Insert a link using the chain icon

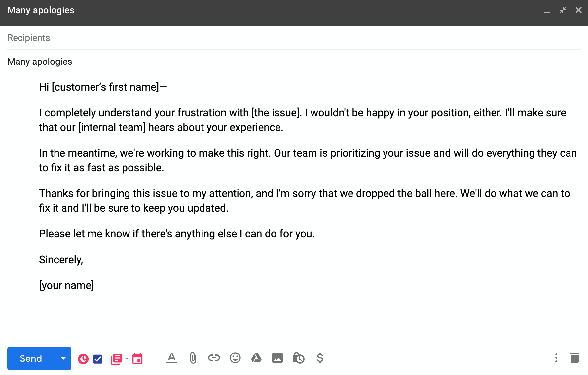point(214,358)
